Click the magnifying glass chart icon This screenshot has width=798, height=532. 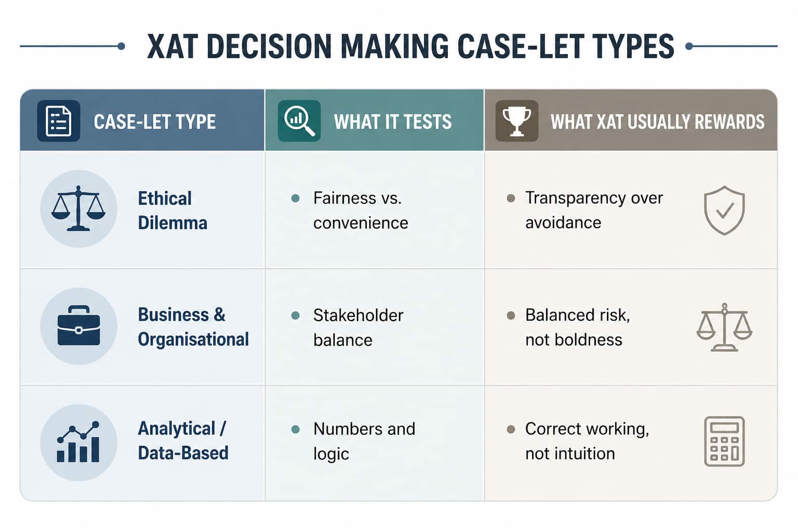pos(299,121)
